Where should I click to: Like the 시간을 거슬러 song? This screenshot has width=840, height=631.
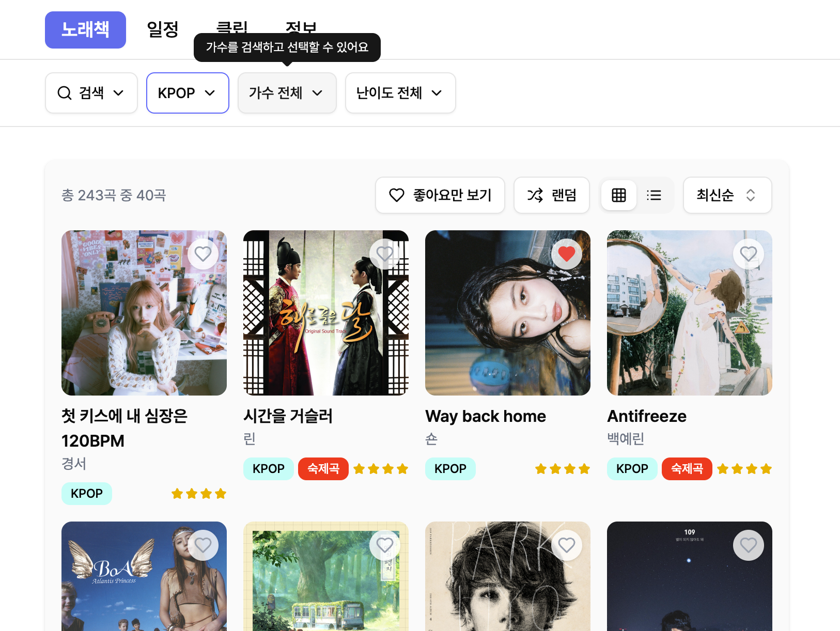point(385,254)
